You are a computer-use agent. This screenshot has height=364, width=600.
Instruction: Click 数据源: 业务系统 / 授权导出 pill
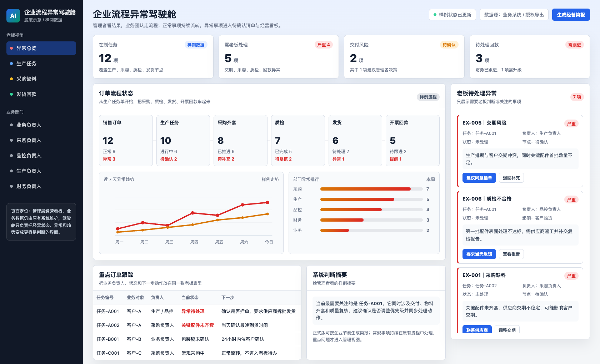(514, 15)
